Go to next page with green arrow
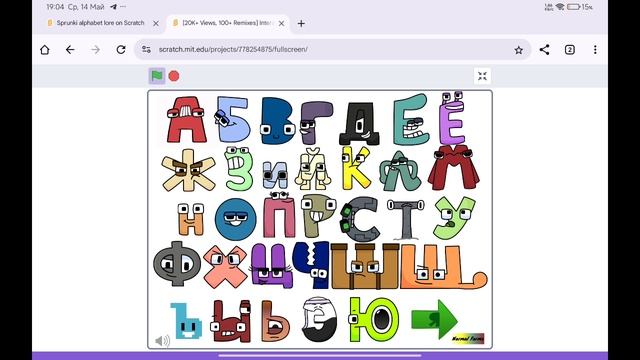 coord(434,319)
